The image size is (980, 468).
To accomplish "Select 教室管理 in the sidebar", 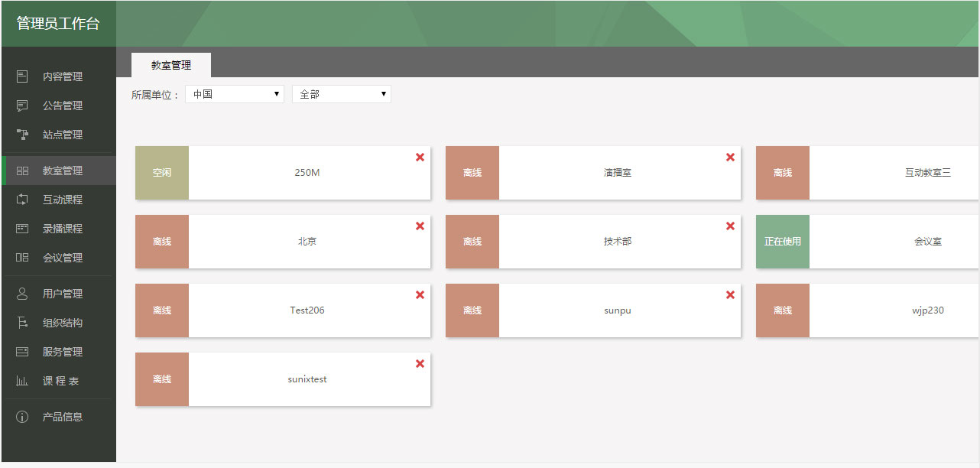I will [59, 171].
